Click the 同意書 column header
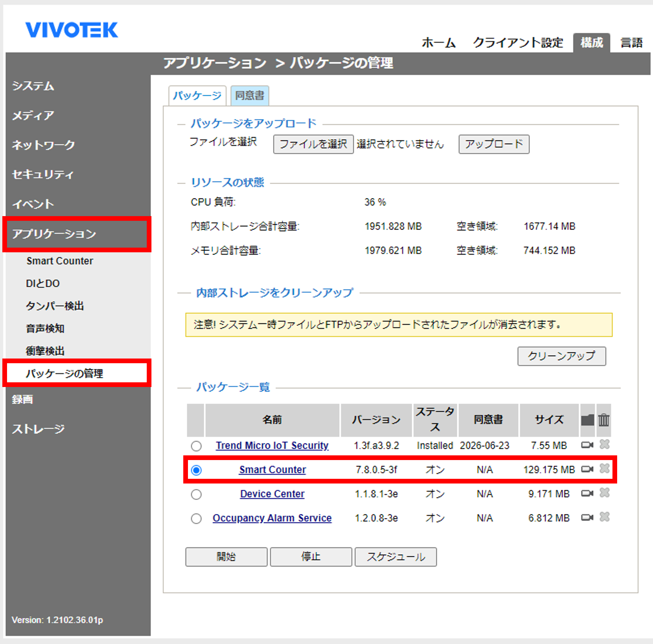Image resolution: width=653 pixels, height=644 pixels. (x=488, y=420)
